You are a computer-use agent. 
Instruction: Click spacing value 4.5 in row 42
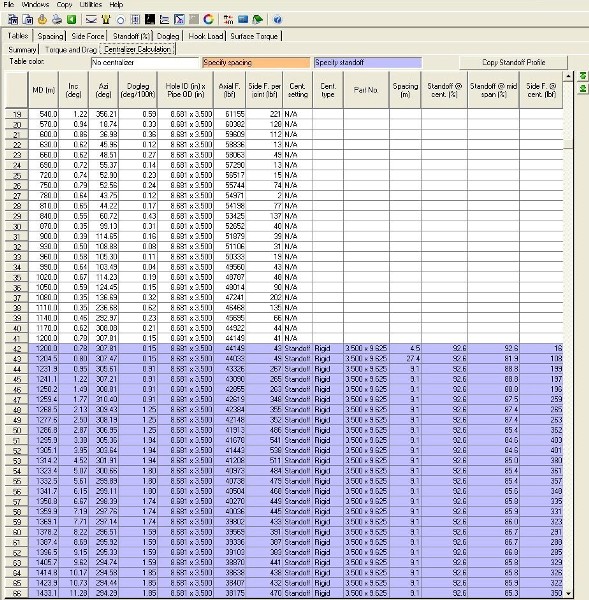[405, 349]
